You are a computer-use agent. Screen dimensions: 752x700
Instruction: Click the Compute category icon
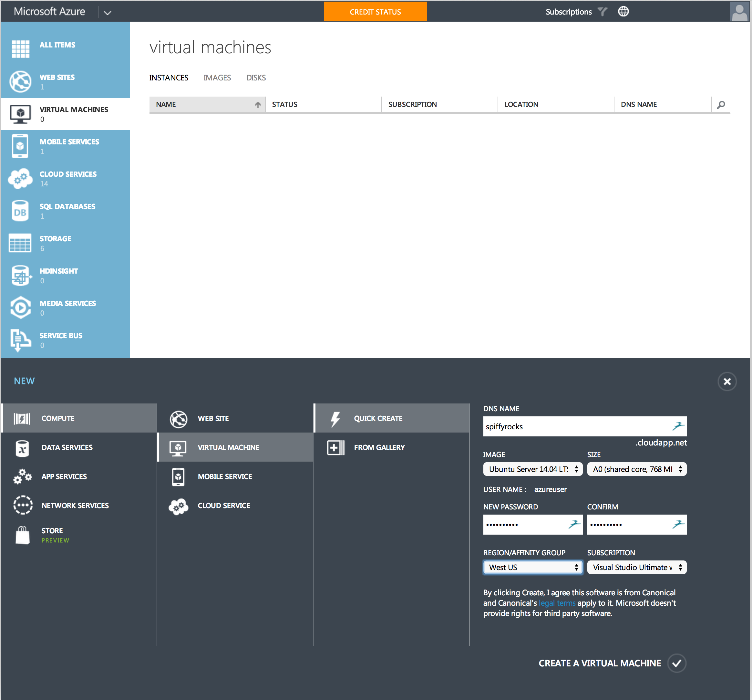point(22,419)
